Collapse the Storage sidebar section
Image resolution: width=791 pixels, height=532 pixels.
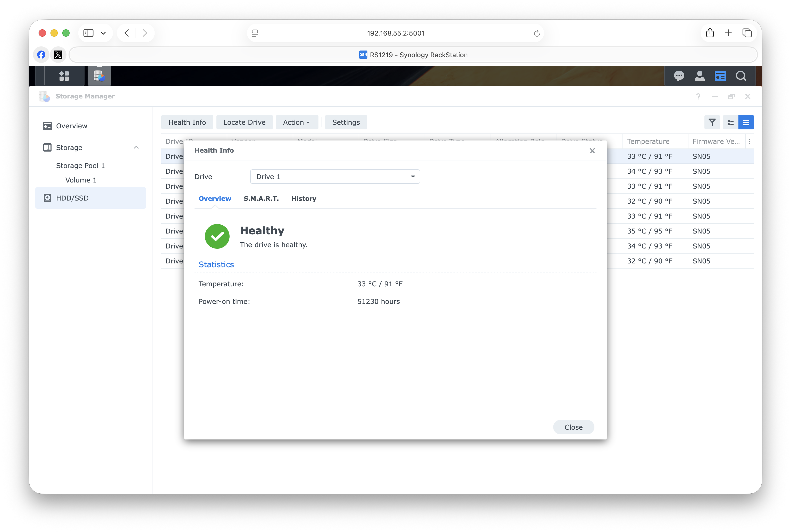[136, 148]
